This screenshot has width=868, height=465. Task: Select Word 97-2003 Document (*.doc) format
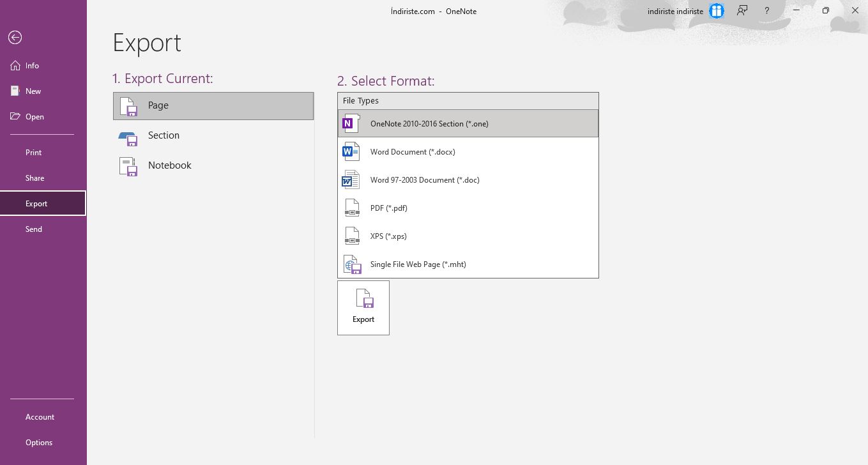468,180
